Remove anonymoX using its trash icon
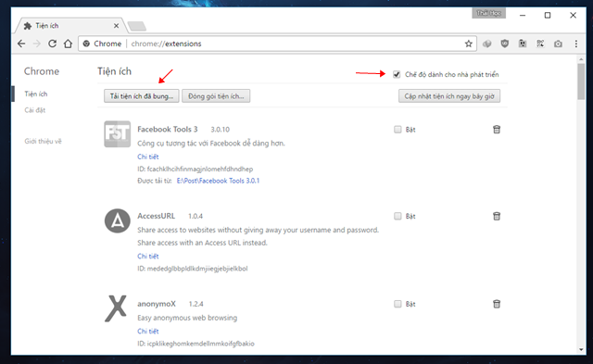The width and height of the screenshot is (593, 364). (x=497, y=304)
